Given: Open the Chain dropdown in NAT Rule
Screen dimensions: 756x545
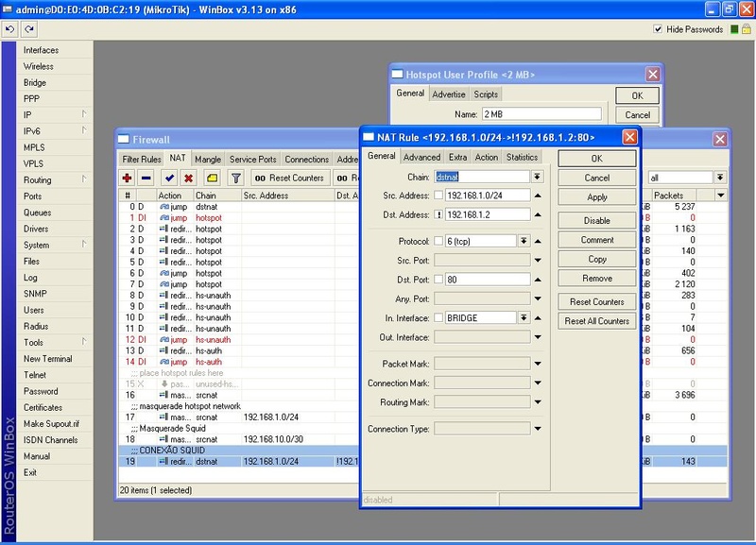Looking at the screenshot, I should tap(537, 177).
